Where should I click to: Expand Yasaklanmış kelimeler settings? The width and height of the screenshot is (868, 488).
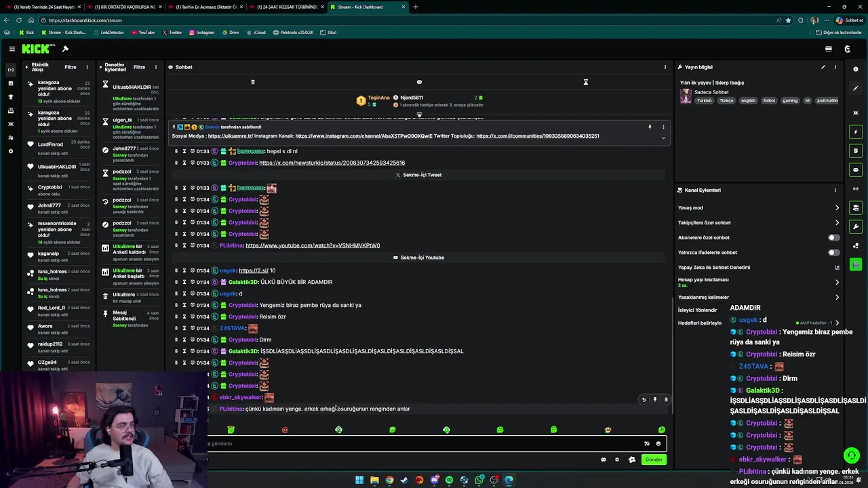click(x=837, y=297)
